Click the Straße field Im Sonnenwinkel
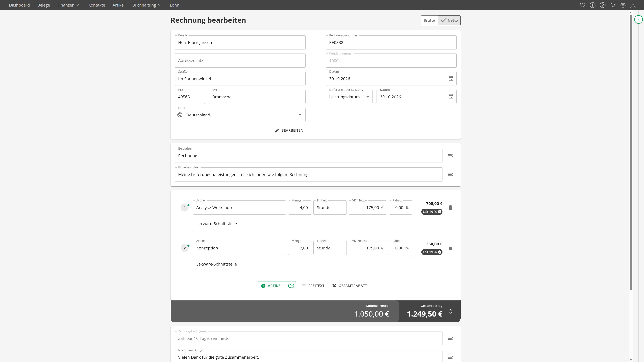This screenshot has width=644, height=362. tap(240, 79)
